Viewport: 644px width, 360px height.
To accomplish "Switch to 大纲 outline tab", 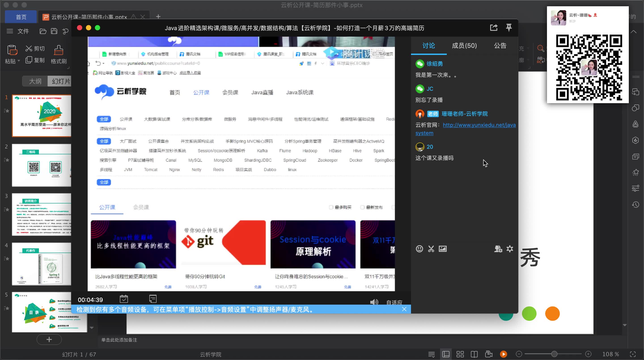I will (x=35, y=81).
